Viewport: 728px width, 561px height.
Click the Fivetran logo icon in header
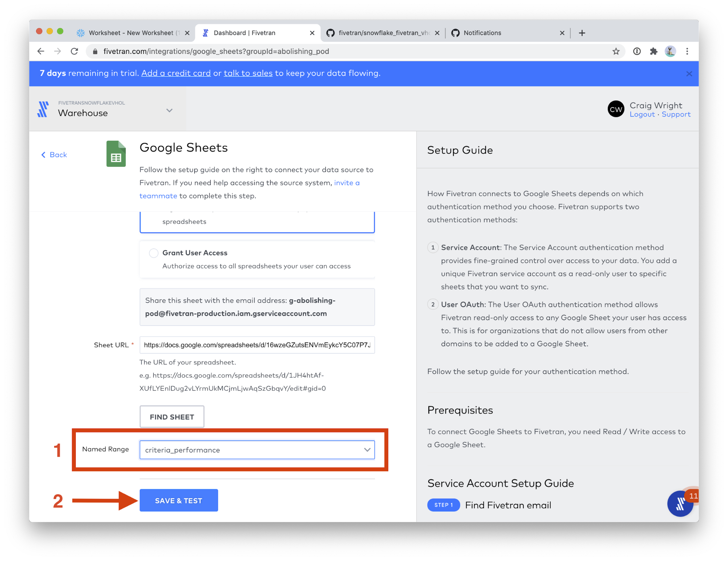43,109
